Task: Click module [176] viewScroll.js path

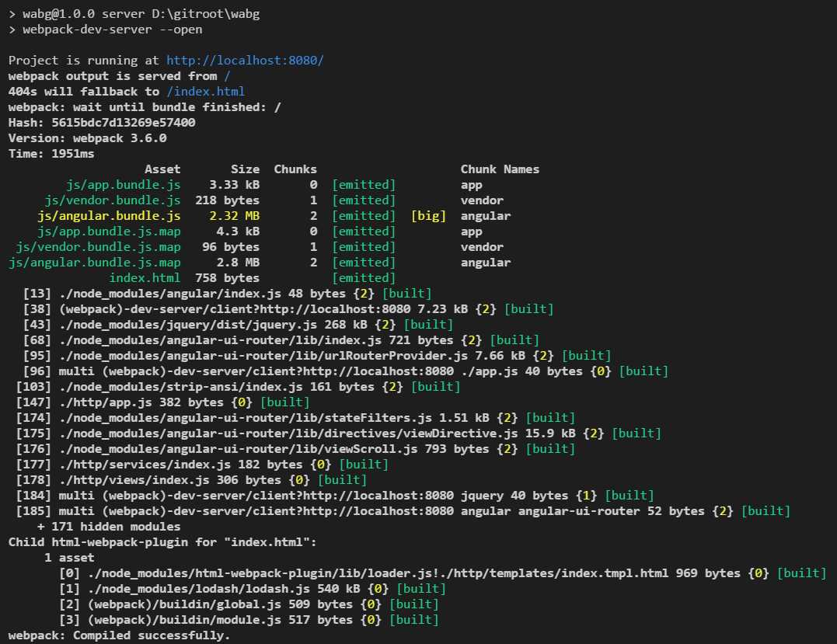Action: pos(238,448)
